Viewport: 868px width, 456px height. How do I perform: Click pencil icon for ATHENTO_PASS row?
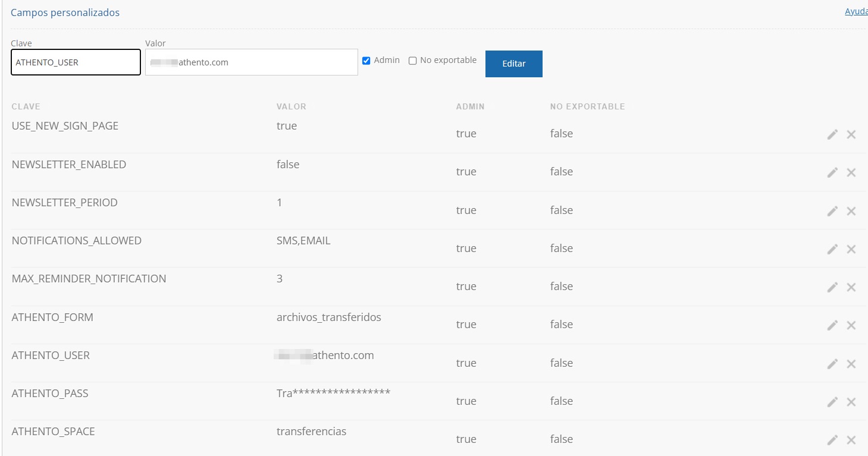tap(832, 402)
